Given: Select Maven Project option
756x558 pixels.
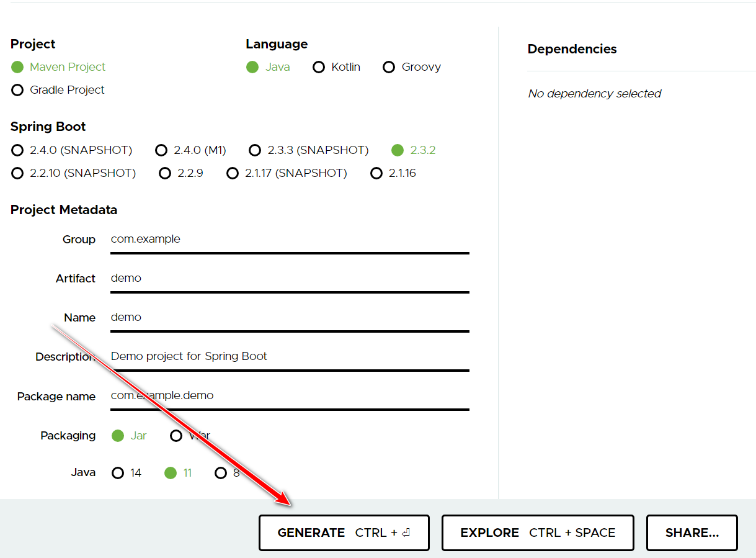Looking at the screenshot, I should pyautogui.click(x=17, y=66).
